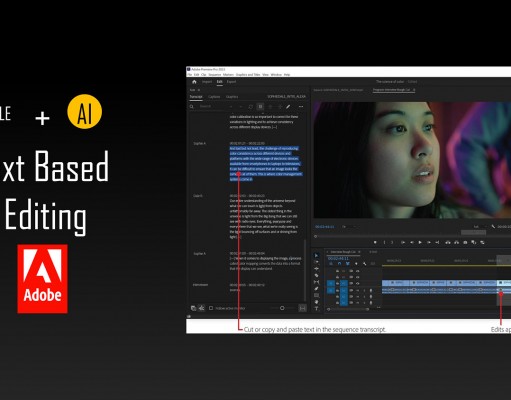Screen dimensions: 511x400
Task: Switch to the Graphics tab in Text panel
Action: point(232,97)
